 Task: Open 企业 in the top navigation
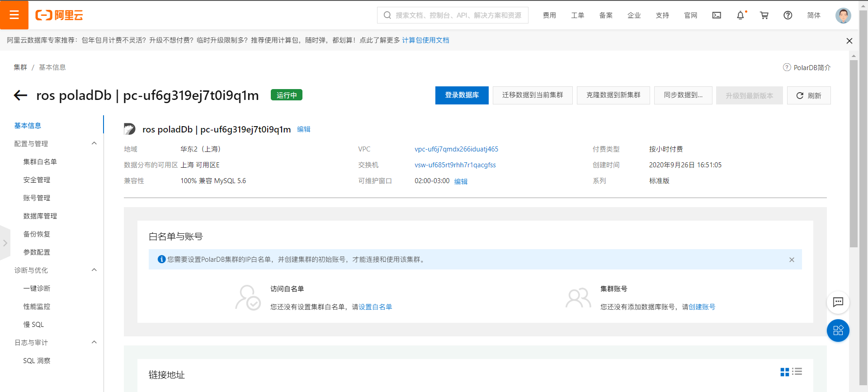[x=634, y=15]
